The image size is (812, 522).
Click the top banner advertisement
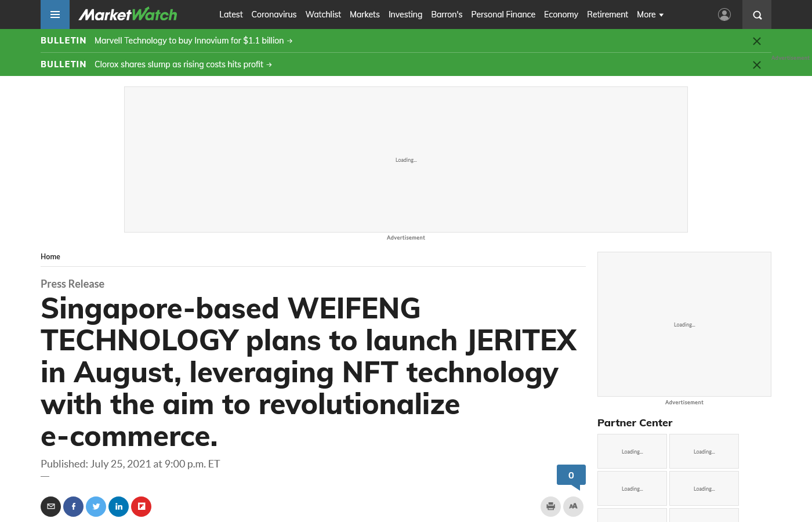(x=406, y=159)
